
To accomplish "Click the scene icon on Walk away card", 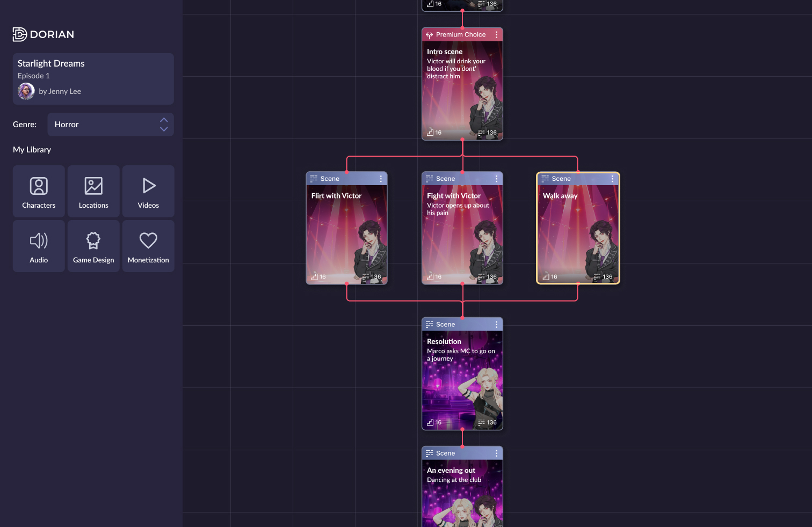I will pos(545,179).
